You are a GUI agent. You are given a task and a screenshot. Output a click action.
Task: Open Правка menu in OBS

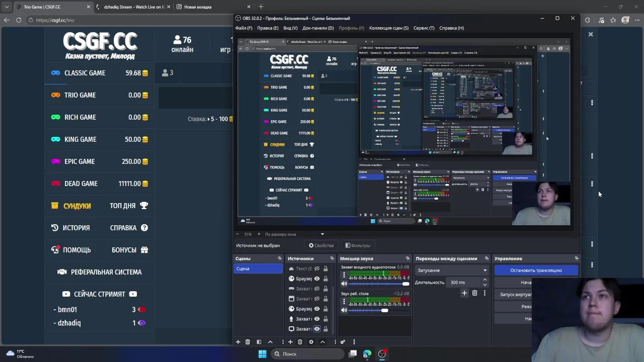268,28
